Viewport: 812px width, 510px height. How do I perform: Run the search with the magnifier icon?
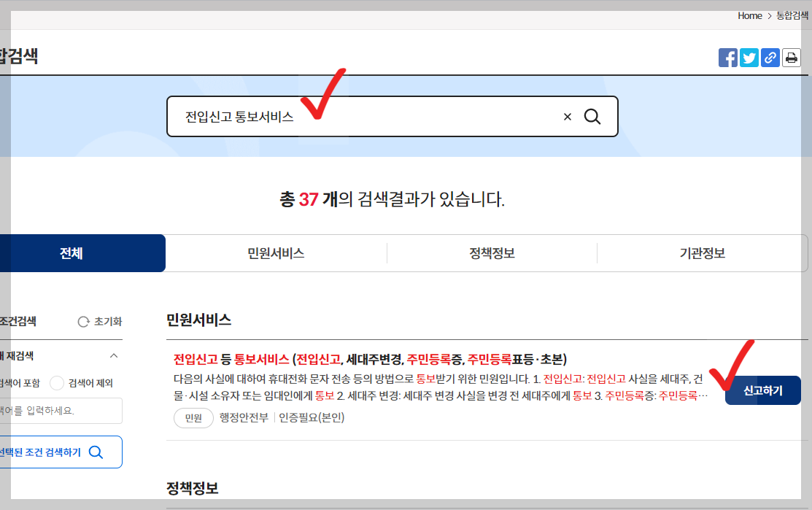(x=592, y=116)
